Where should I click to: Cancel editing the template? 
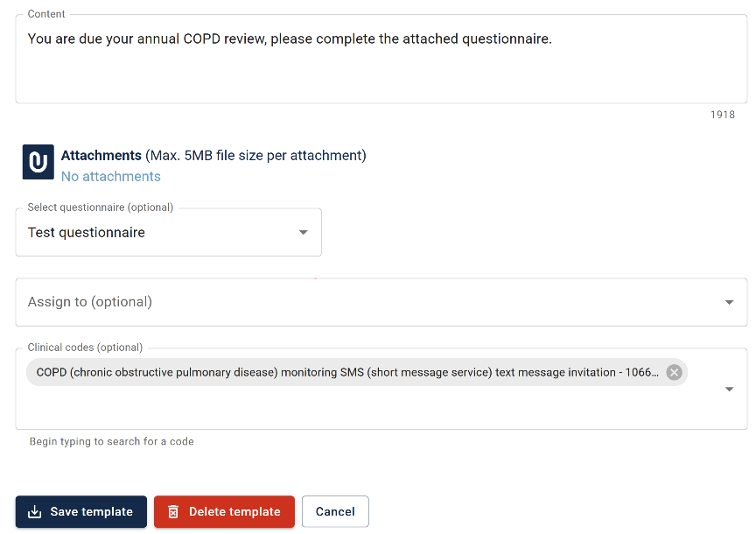point(335,512)
